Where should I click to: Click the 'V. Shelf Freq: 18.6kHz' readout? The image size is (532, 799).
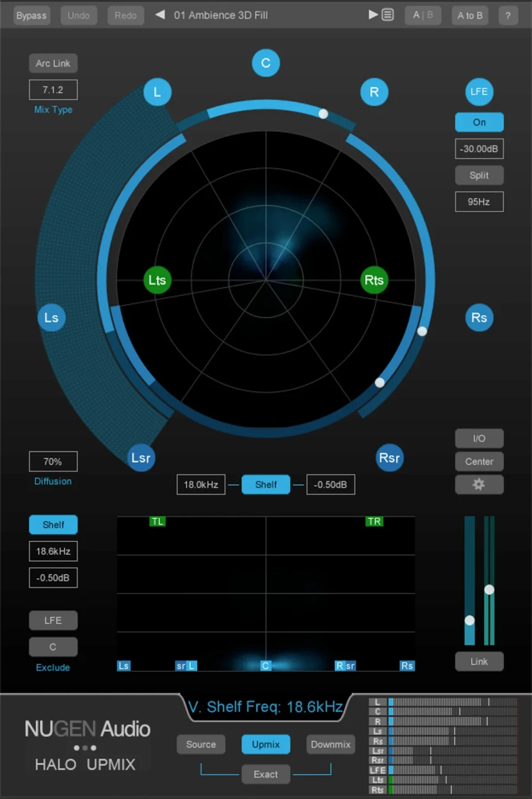pos(265,707)
